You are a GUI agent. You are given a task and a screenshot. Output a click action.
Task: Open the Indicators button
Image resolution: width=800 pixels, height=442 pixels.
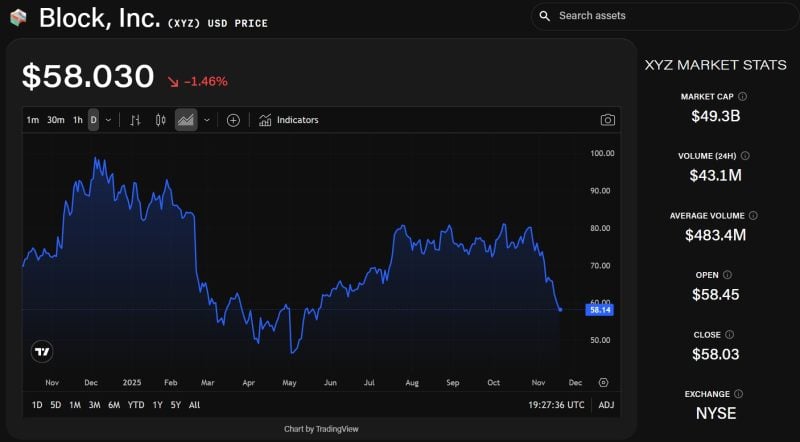click(x=288, y=120)
